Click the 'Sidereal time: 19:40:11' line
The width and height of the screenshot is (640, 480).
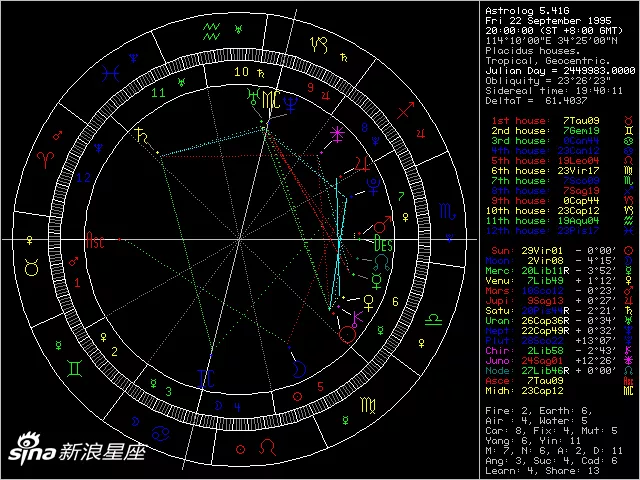click(x=554, y=91)
